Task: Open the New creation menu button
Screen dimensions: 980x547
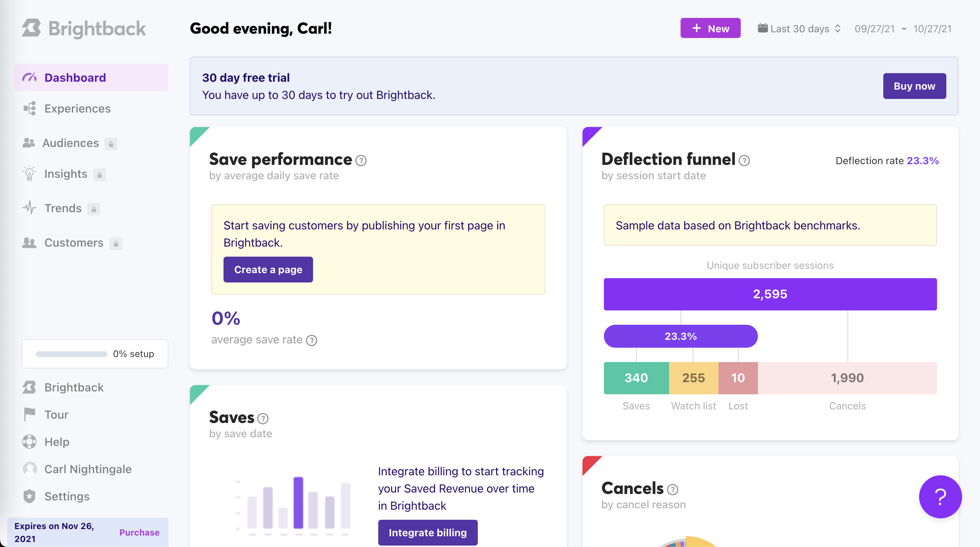Action: [x=710, y=28]
